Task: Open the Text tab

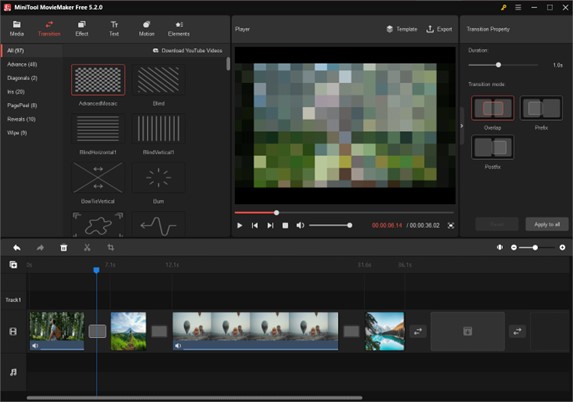Action: 114,29
